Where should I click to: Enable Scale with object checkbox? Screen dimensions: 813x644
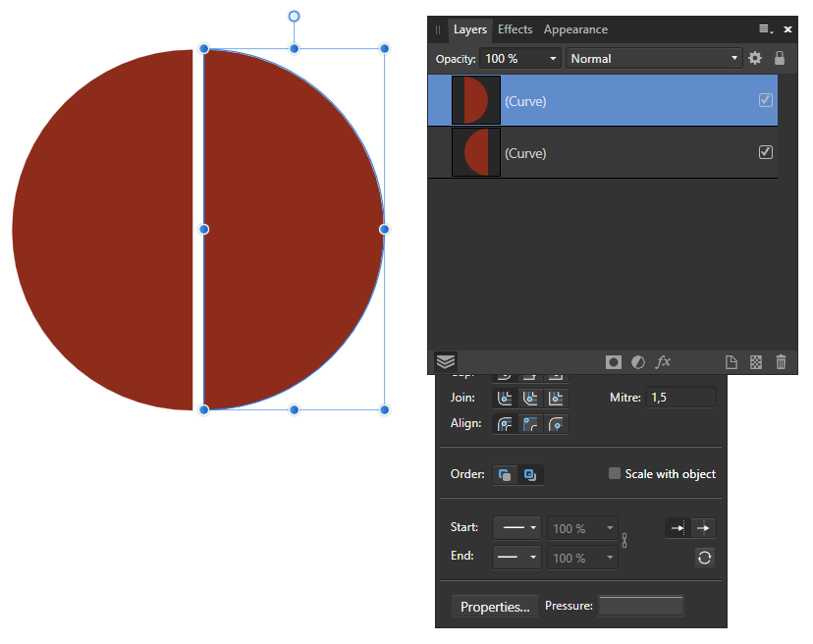(615, 473)
